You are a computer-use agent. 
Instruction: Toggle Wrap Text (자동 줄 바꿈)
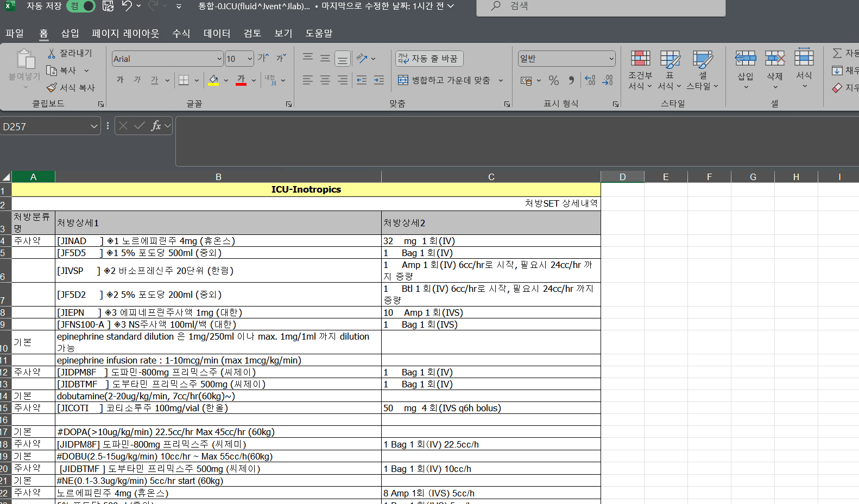point(429,59)
